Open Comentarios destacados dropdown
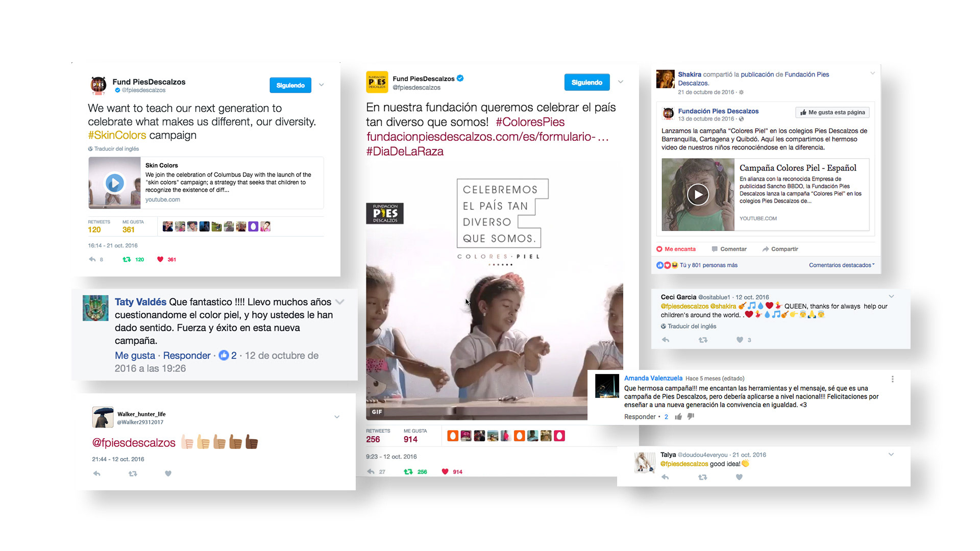The width and height of the screenshot is (980, 551). pyautogui.click(x=841, y=265)
